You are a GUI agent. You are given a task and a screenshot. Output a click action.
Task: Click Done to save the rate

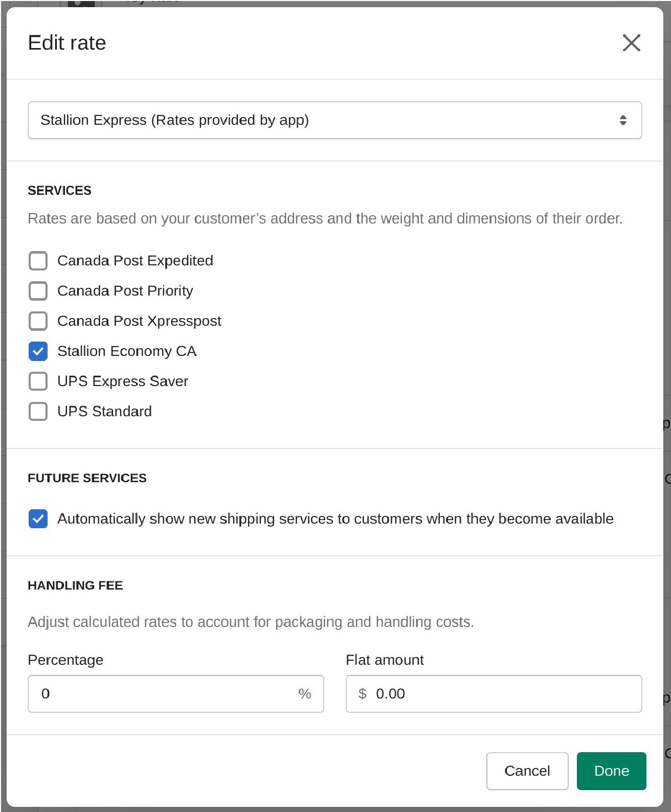[x=612, y=771]
